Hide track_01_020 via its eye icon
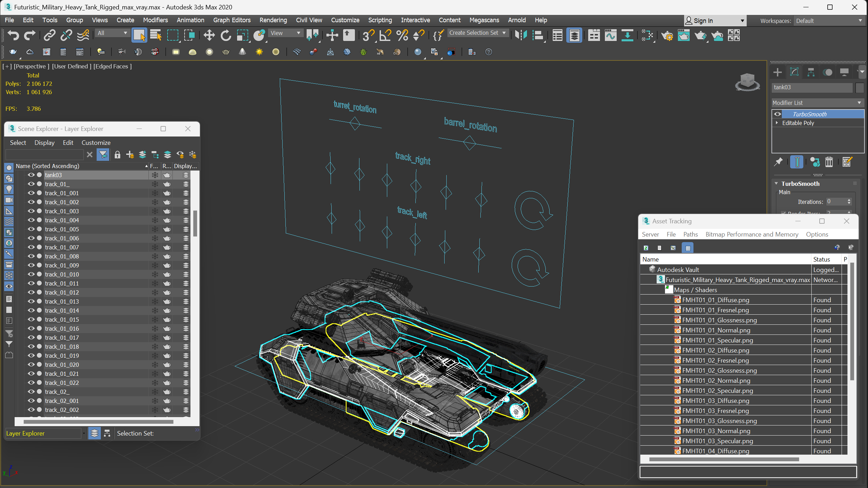 (31, 364)
